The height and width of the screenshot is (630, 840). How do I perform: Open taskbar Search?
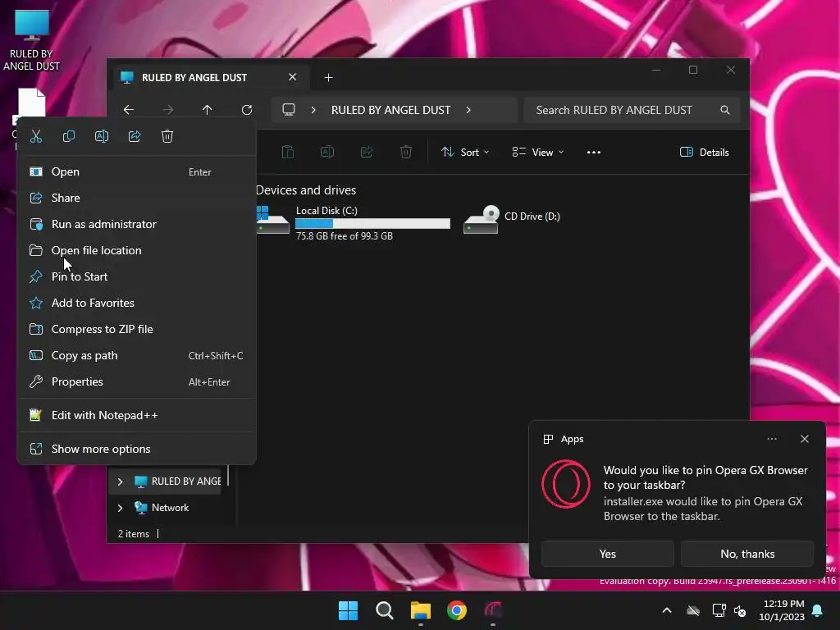point(385,610)
